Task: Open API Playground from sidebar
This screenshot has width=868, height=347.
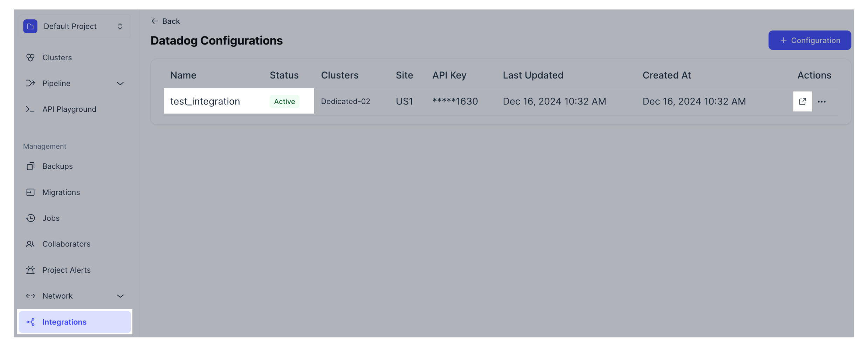Action: 69,109
